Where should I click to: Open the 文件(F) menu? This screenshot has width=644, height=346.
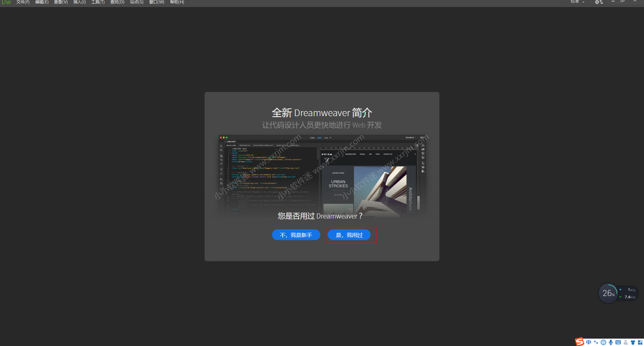coord(23,2)
